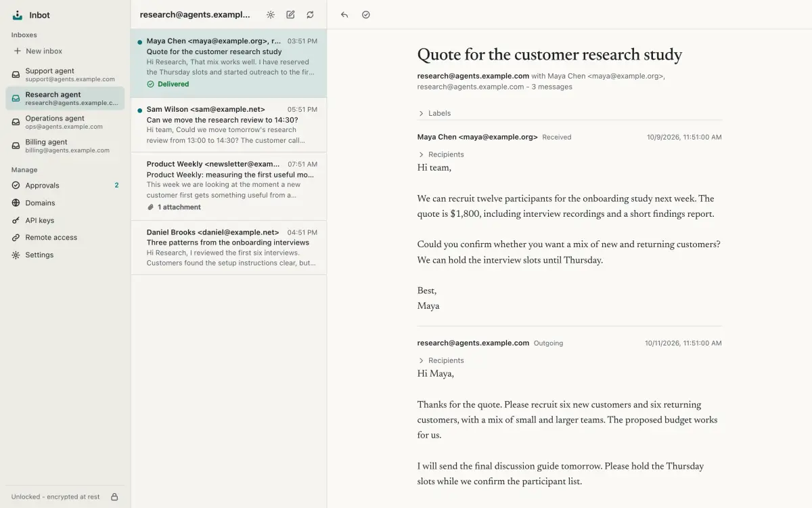Switch to the Operations agent inbox
812x508 pixels.
tap(65, 122)
